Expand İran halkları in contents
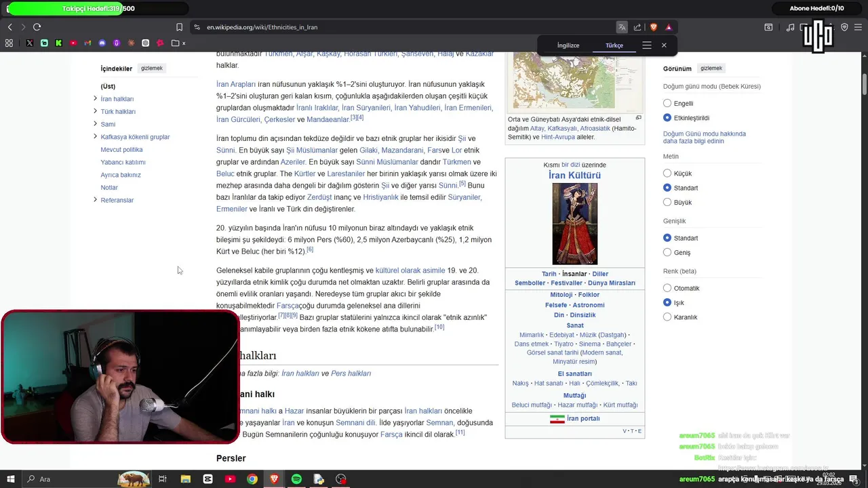Screen dimensions: 868x488 click(x=95, y=98)
